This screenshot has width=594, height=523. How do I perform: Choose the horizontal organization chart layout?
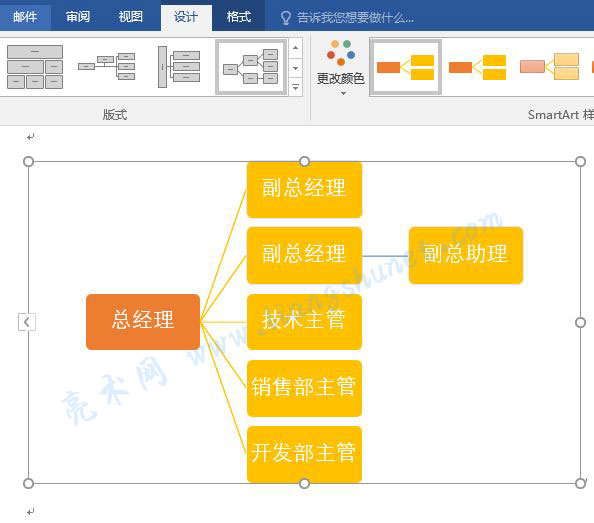point(106,67)
